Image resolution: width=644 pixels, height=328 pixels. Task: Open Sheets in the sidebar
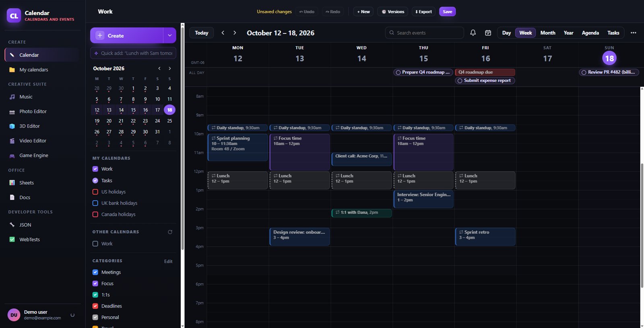point(42,183)
